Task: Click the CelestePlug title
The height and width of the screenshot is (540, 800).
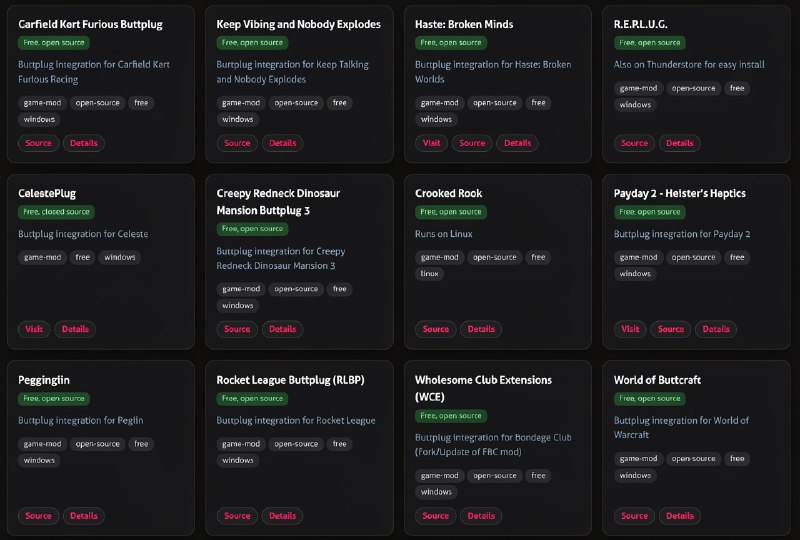Action: click(47, 193)
